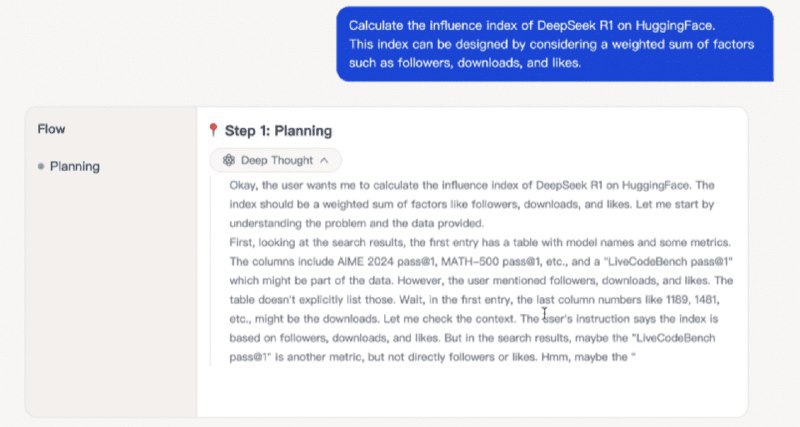
Task: Click the 'Step 1: Planning' heading
Action: pos(278,130)
